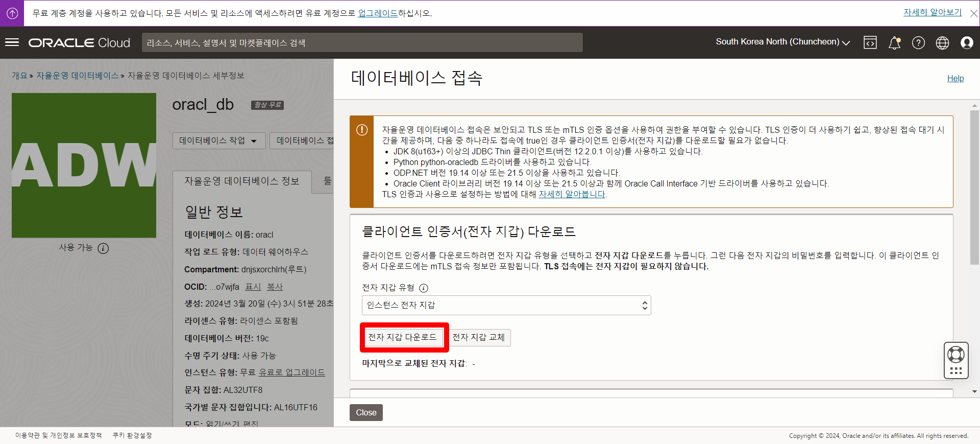Click the wallet type info icon
Image resolution: width=980 pixels, height=444 pixels.
point(424,288)
